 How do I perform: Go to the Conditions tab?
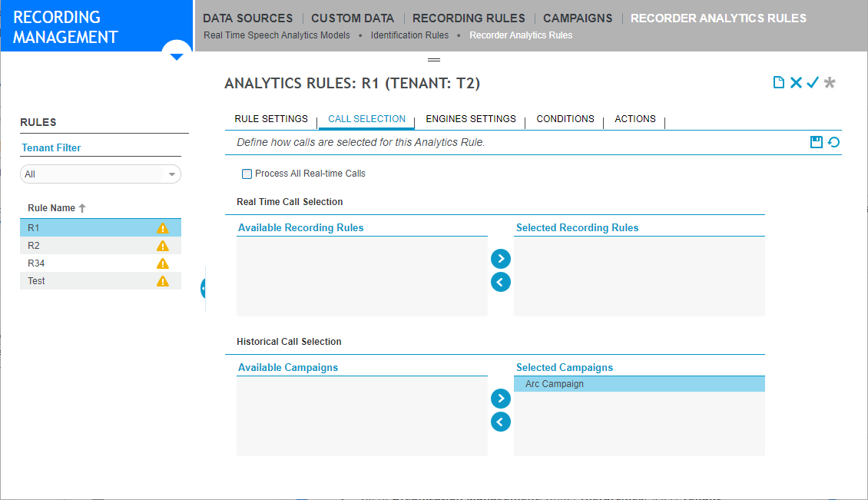pos(565,119)
